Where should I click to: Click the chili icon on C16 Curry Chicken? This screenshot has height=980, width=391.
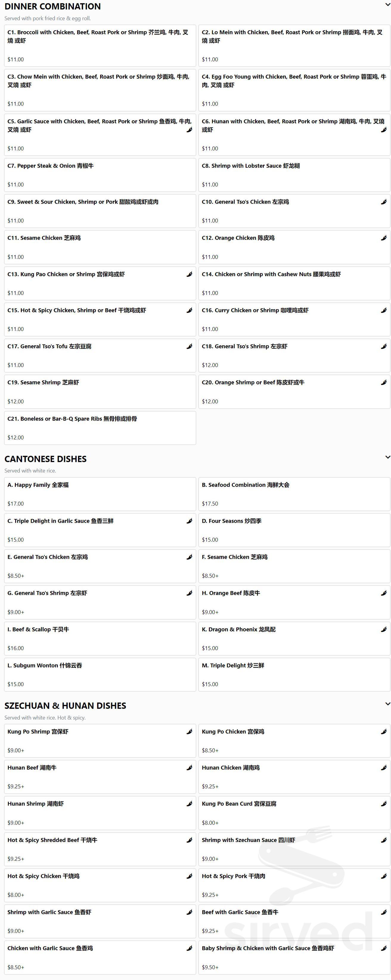(x=384, y=310)
